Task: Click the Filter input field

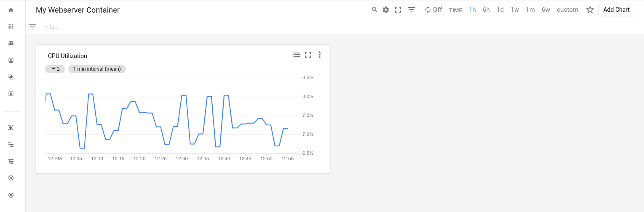Action: tap(168, 27)
